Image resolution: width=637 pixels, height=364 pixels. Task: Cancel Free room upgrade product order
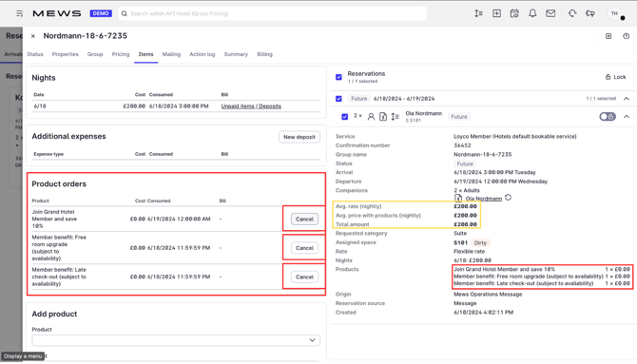point(304,248)
